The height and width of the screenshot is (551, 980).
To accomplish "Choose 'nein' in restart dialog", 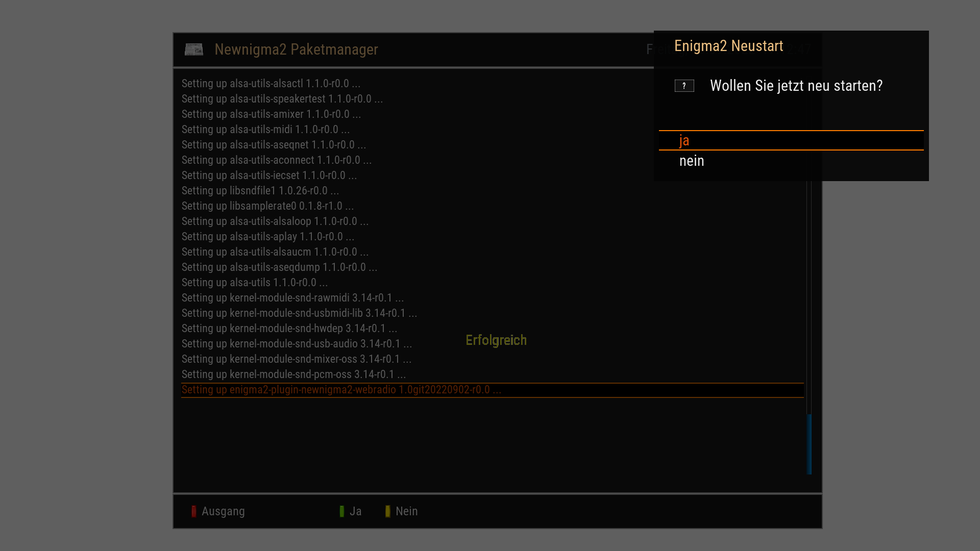I will tap(692, 161).
